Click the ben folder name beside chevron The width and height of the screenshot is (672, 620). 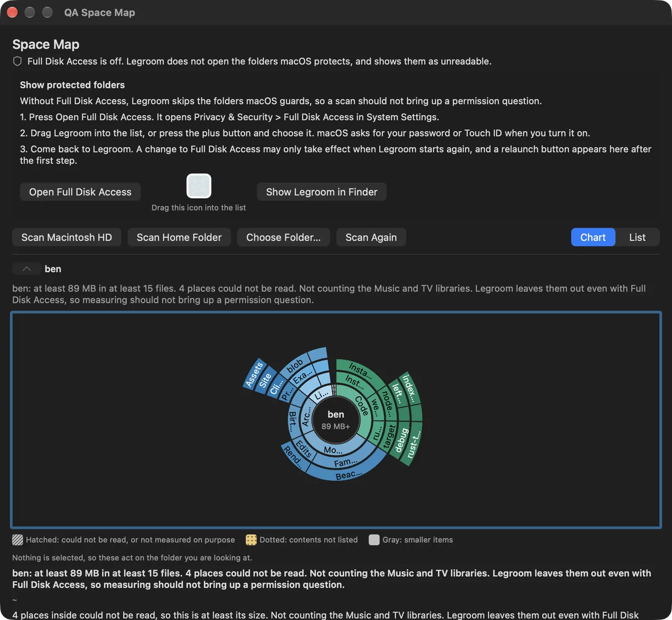(53, 269)
